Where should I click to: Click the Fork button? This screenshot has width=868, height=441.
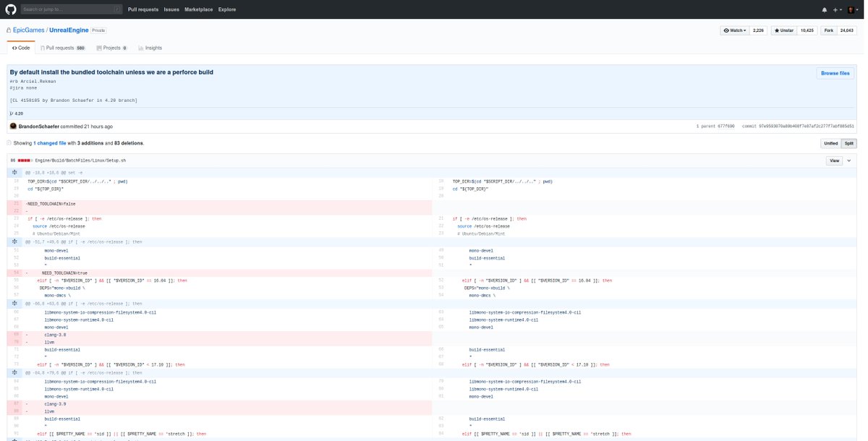[828, 30]
